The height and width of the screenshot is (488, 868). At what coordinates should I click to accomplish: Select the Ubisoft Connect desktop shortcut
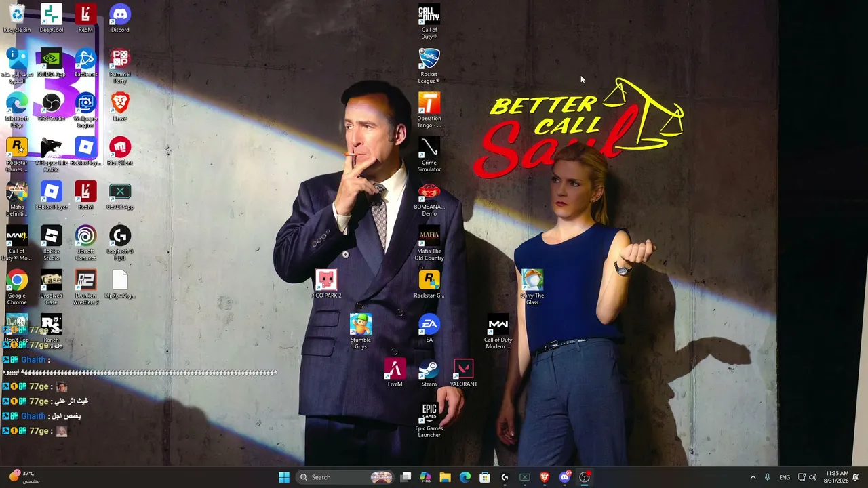[x=85, y=244]
